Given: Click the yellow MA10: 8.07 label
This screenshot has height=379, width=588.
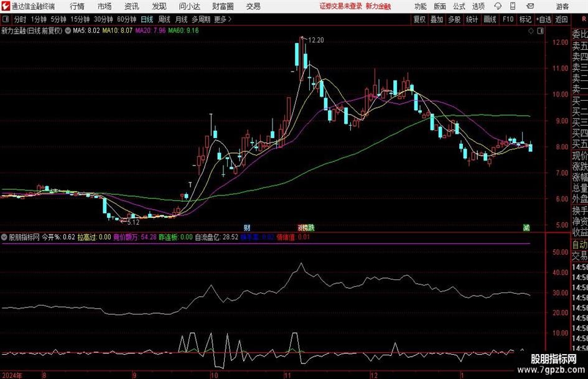Looking at the screenshot, I should pos(118,30).
